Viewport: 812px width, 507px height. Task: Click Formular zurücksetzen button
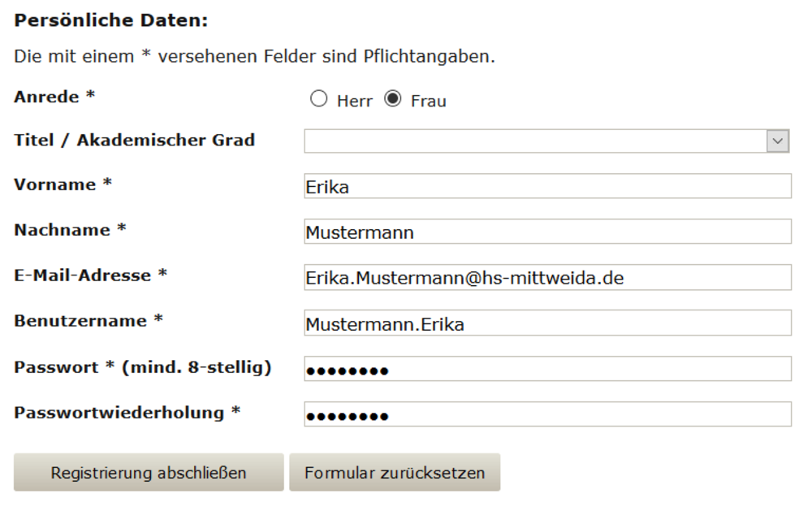coord(395,472)
